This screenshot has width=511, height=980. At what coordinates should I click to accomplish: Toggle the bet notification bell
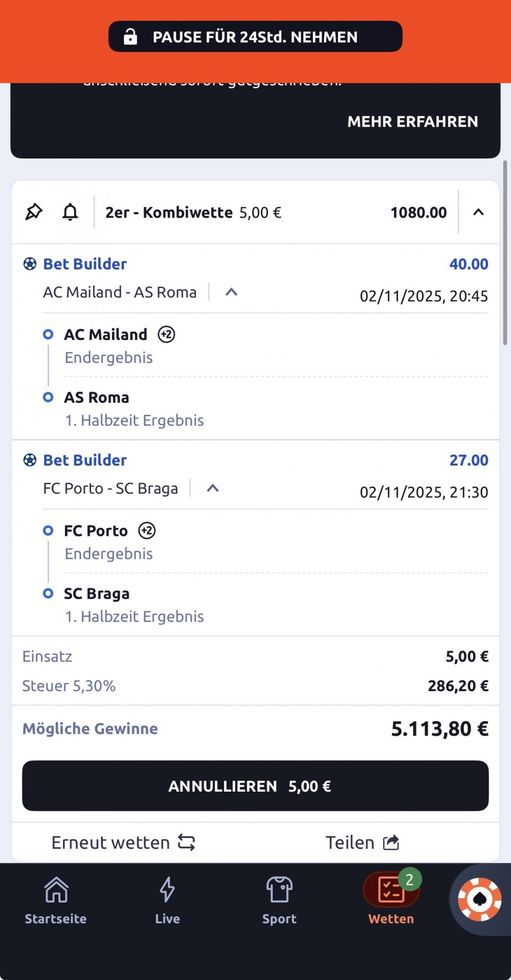click(70, 212)
